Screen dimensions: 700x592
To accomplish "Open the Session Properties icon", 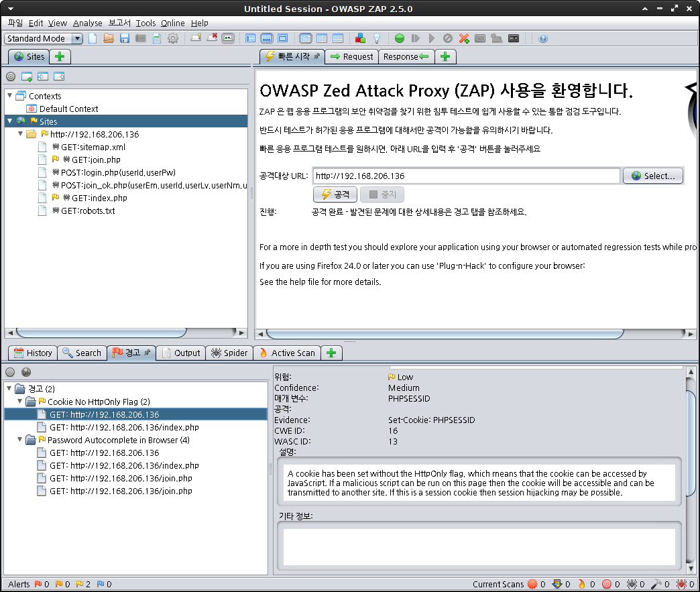I will (x=157, y=38).
